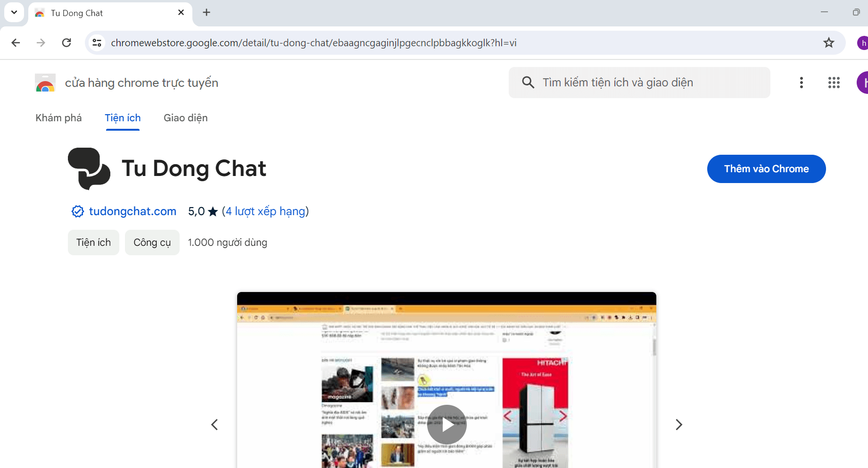The image size is (868, 468).
Task: Add extension with 'Thêm vào Chrome' button
Action: [766, 169]
